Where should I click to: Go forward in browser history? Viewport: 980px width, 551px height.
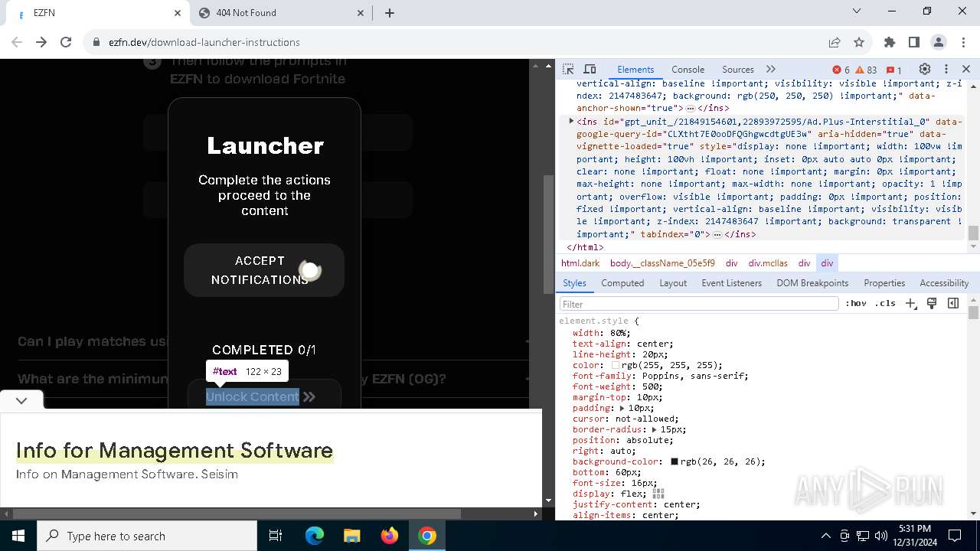[41, 42]
